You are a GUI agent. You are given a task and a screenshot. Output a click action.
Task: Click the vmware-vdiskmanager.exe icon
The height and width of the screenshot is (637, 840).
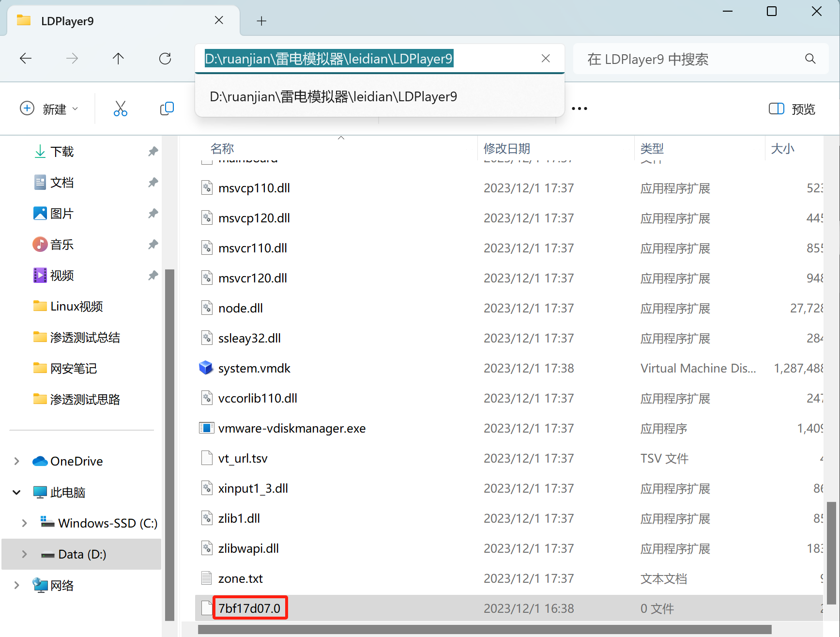coord(206,428)
